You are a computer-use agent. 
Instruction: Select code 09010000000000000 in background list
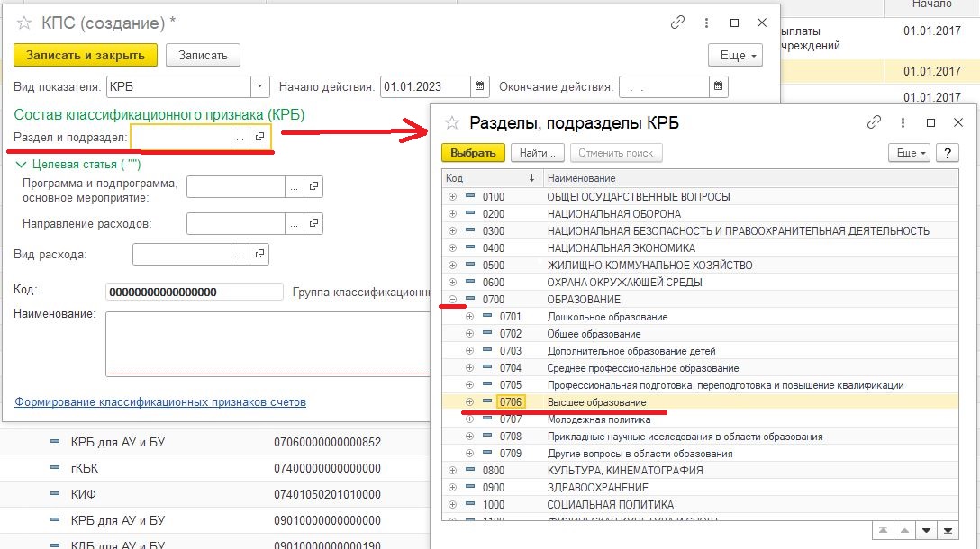point(327,520)
